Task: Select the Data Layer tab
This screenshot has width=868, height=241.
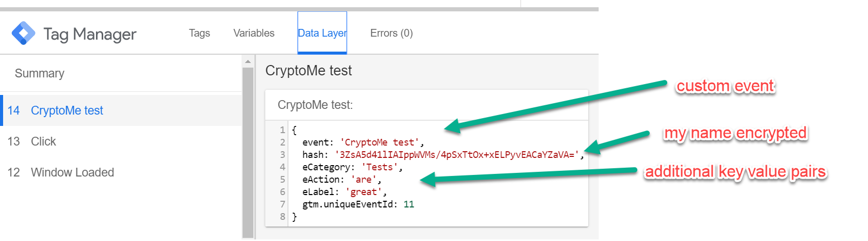Action: [322, 33]
